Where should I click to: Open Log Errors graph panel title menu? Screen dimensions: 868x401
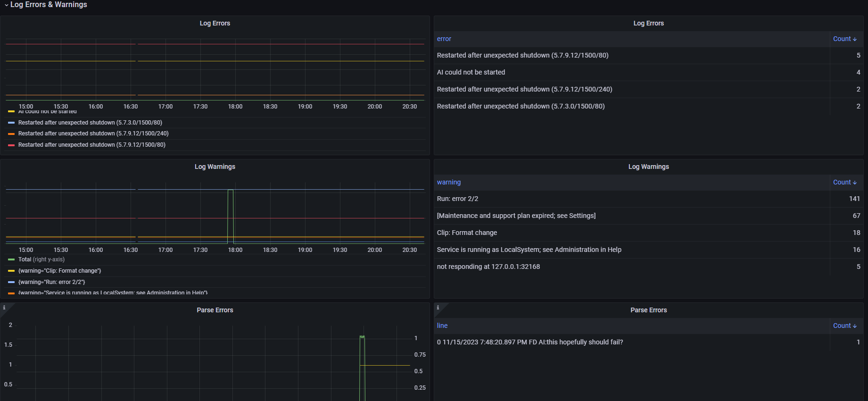pos(215,23)
